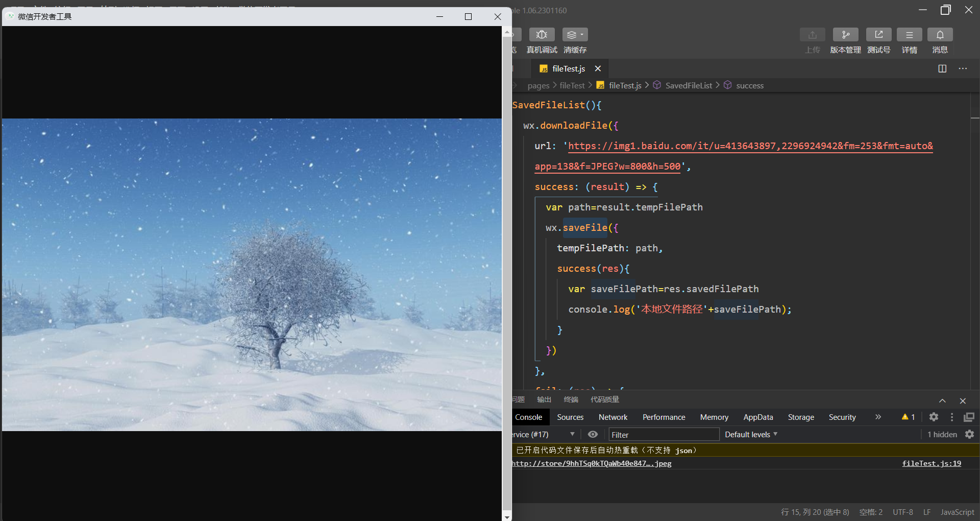Close the fileTest.js editor tab
This screenshot has height=521, width=980.
pos(598,68)
